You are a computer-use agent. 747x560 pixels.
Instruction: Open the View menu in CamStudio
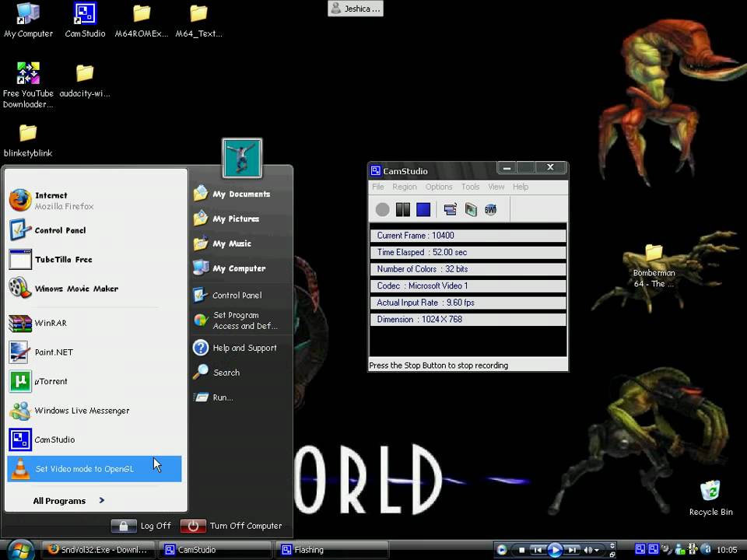click(x=496, y=187)
